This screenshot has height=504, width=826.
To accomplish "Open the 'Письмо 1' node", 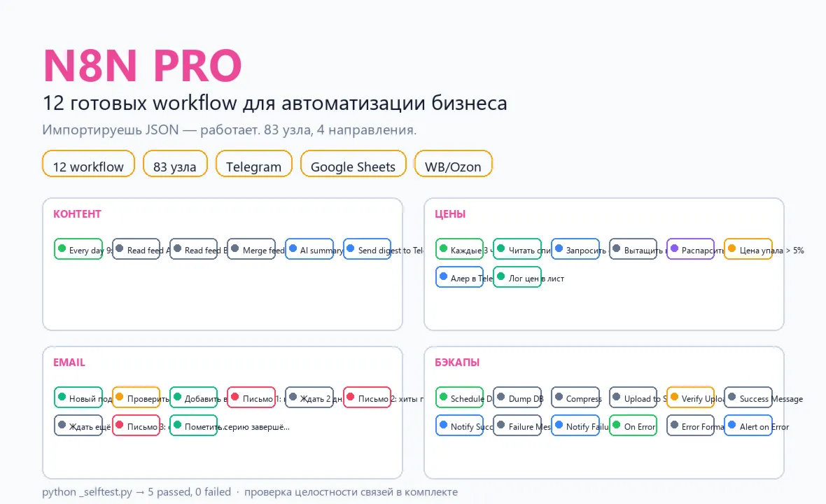I will click(251, 398).
